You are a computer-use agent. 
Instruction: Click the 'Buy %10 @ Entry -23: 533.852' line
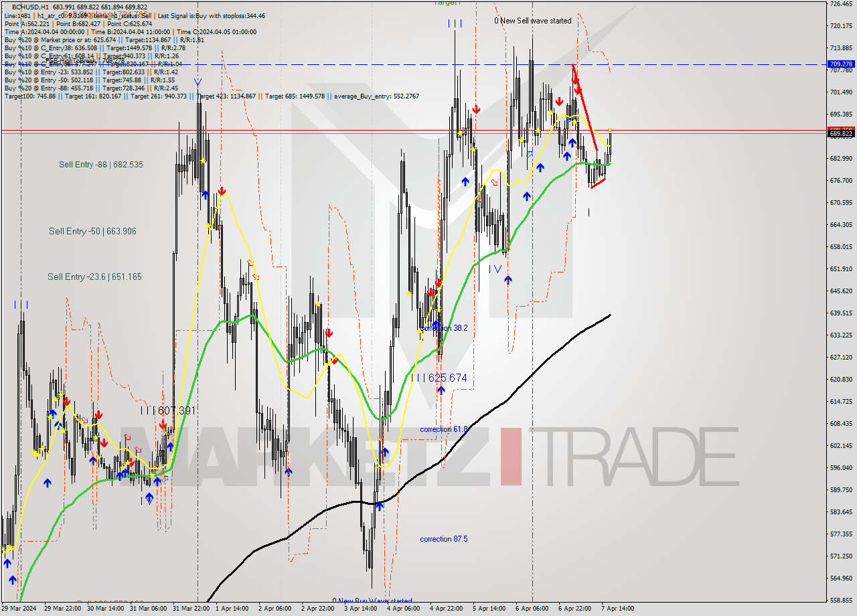tap(91, 72)
